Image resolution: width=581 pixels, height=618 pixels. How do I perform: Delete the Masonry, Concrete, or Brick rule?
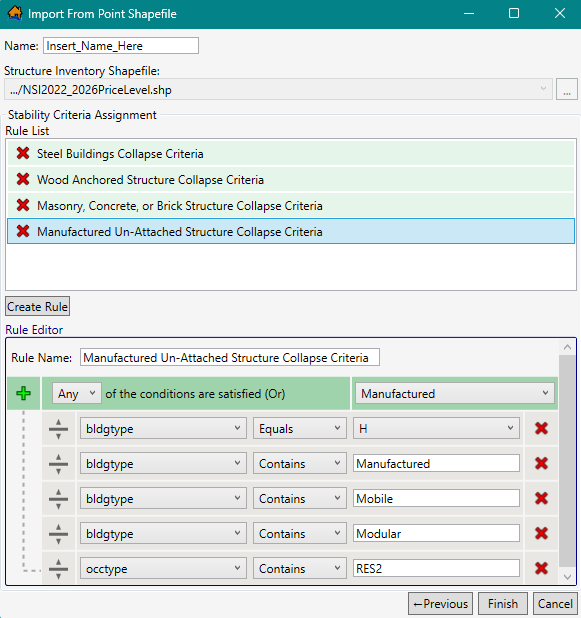(x=23, y=205)
